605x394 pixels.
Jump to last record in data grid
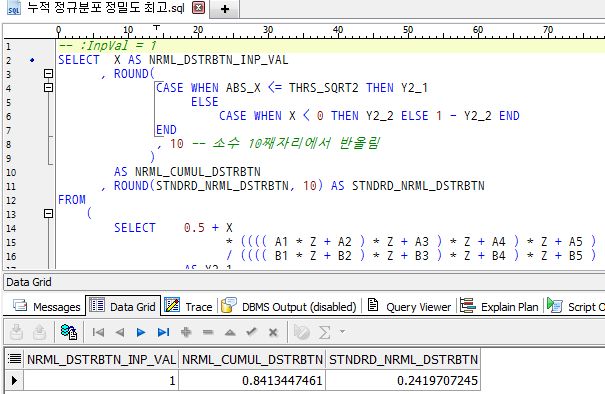coord(164,332)
